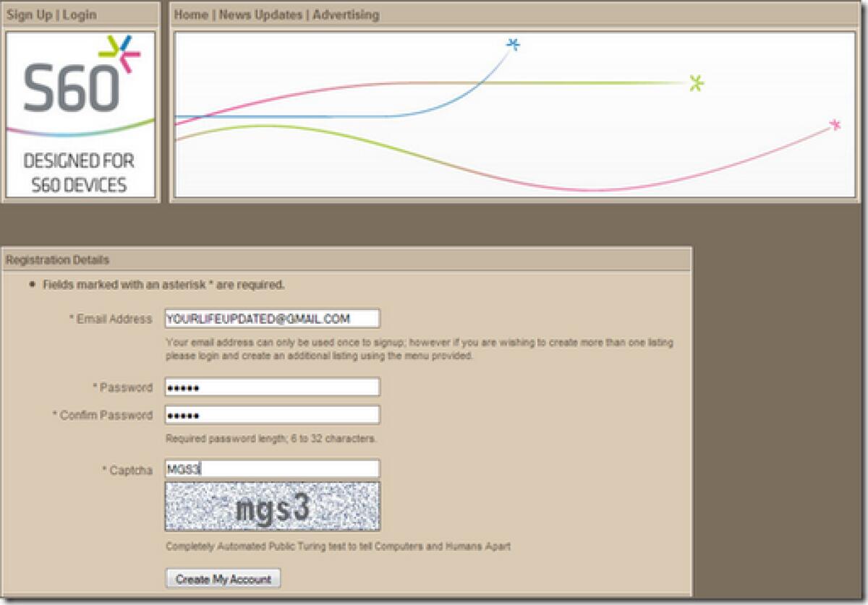Click the Sign Up link

tap(29, 14)
